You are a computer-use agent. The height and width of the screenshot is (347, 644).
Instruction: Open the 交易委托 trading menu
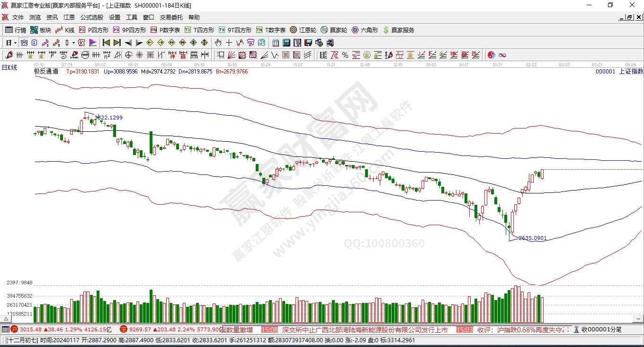pos(171,17)
